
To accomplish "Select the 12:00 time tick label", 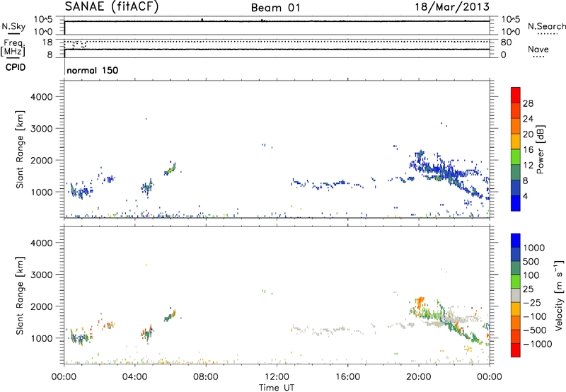I will click(277, 377).
